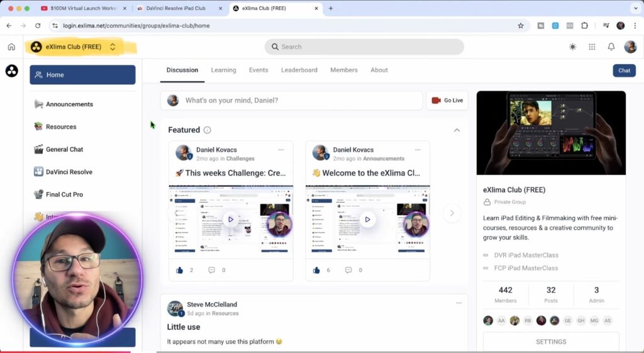This screenshot has width=644, height=353.
Task: Click the AA member avatar
Action: pos(501,320)
